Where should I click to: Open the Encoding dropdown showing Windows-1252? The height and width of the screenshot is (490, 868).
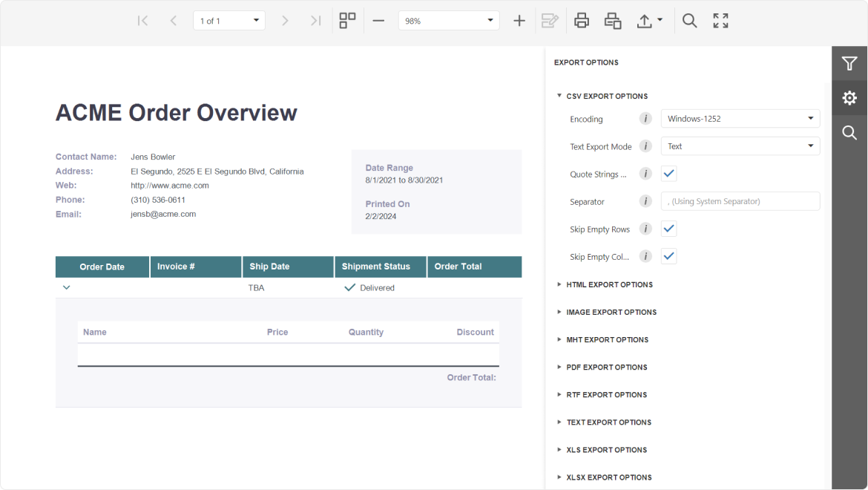(x=740, y=118)
